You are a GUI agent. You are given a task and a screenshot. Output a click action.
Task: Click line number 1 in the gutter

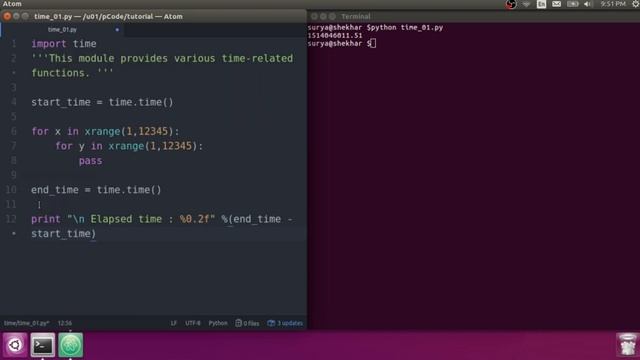point(14,44)
